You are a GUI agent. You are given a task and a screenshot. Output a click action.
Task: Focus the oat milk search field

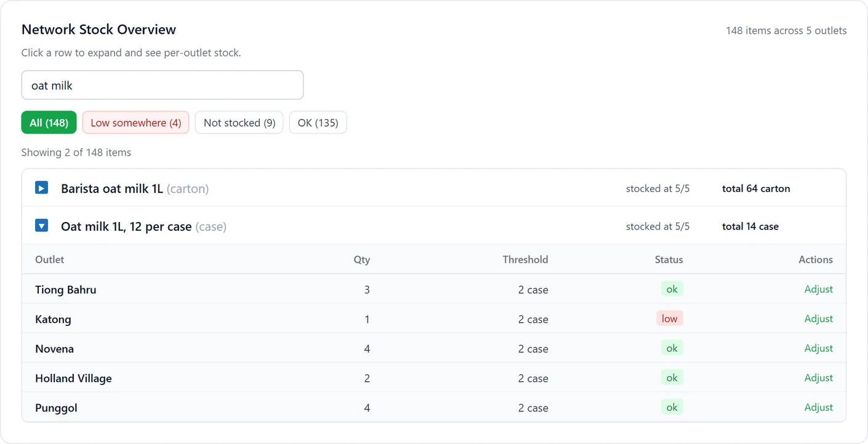coord(163,85)
